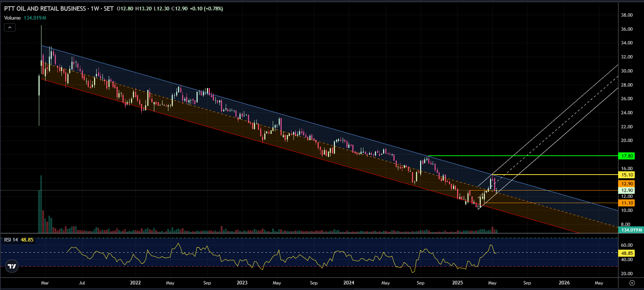Click the current price 12.90 white label

627,190
